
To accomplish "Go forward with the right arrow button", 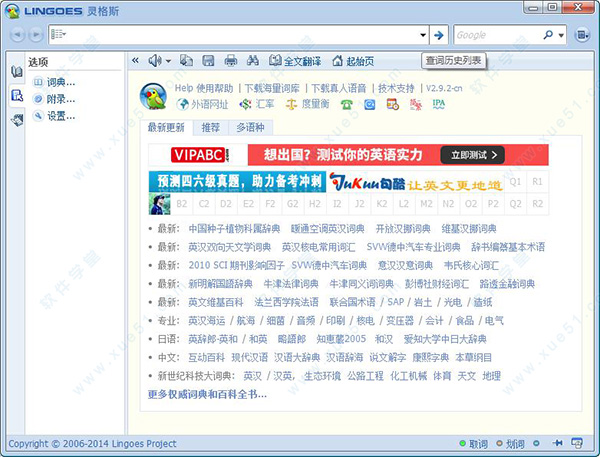I will point(36,35).
